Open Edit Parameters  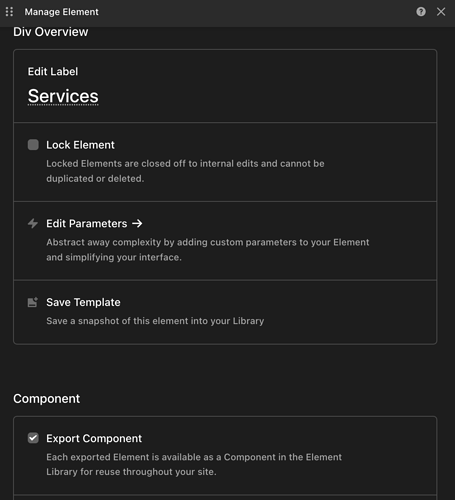87,224
